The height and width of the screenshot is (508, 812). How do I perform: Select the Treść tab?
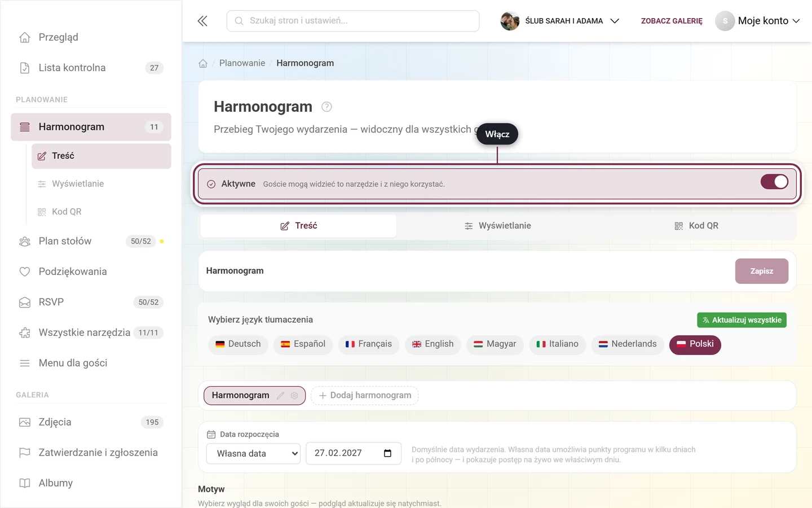tap(298, 226)
